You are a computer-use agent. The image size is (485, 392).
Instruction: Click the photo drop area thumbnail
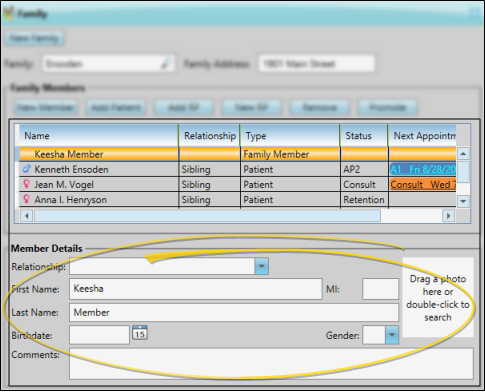click(x=438, y=297)
